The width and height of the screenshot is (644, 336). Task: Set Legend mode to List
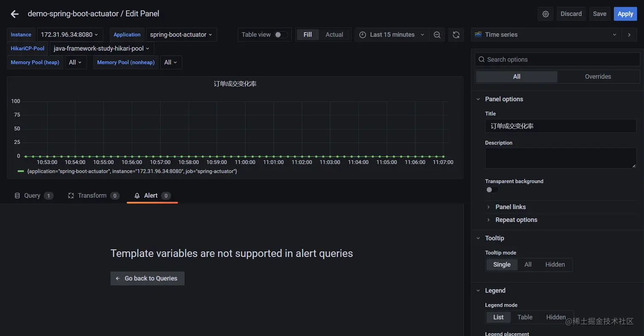(498, 317)
